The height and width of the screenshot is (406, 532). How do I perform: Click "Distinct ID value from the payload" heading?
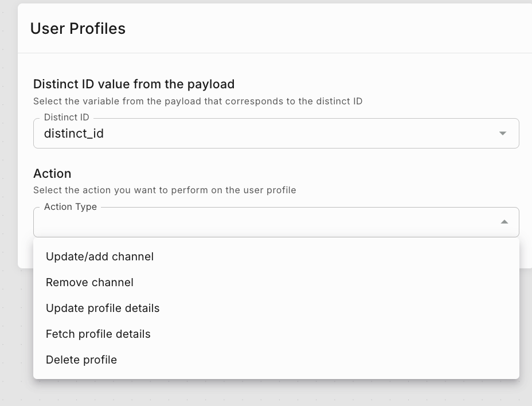134,84
